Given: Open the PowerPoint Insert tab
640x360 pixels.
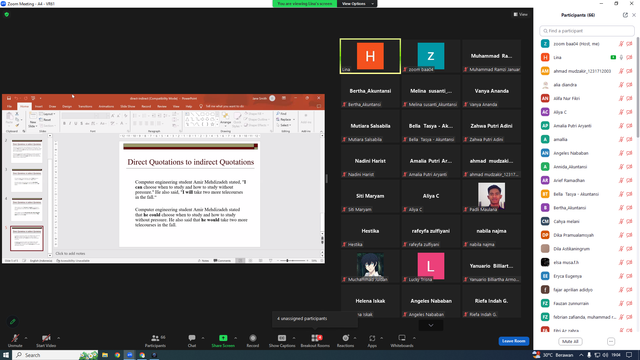Looking at the screenshot, I should [39, 106].
